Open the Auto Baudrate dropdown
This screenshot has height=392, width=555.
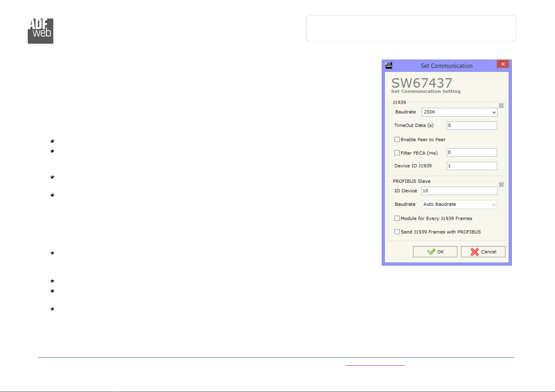click(x=459, y=204)
